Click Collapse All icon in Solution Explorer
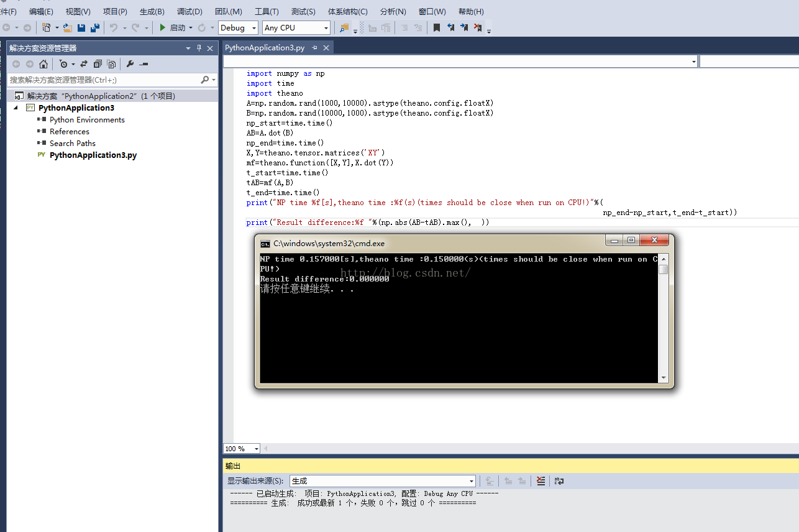This screenshot has width=799, height=532. point(98,64)
